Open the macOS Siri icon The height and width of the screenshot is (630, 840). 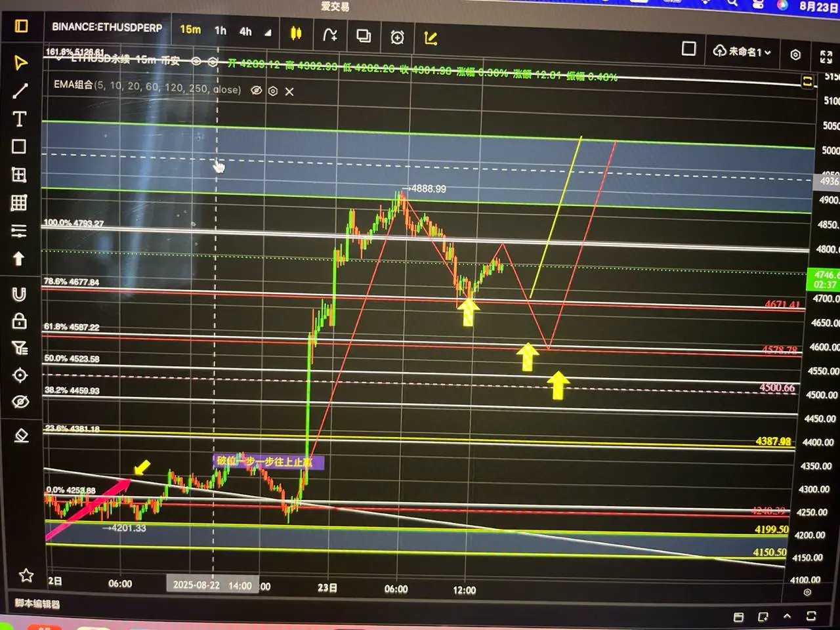coord(782,5)
